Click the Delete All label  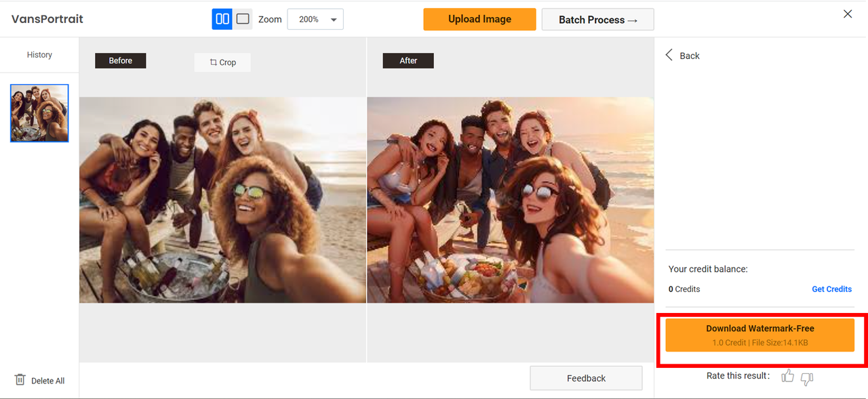pos(48,381)
